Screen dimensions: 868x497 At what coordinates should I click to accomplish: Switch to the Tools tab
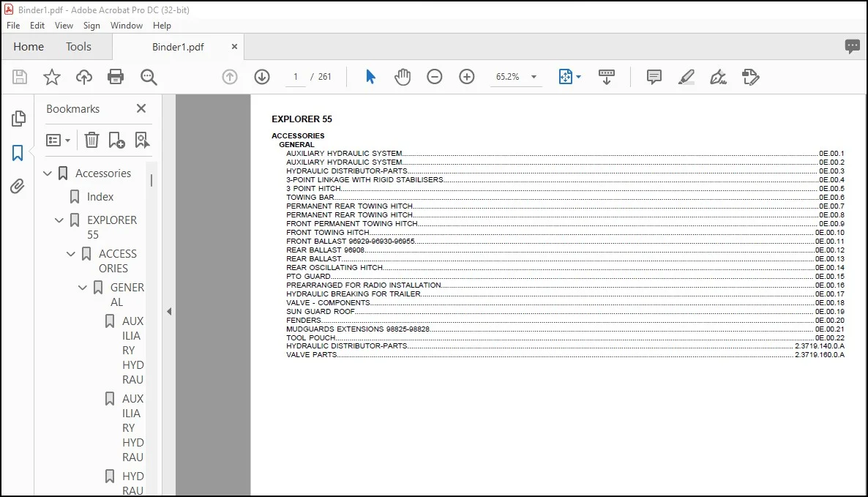(x=78, y=47)
